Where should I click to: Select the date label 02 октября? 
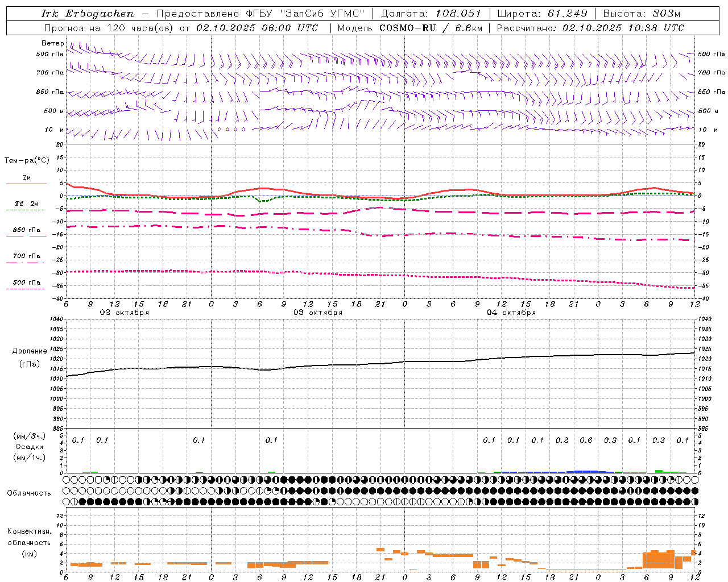tap(125, 313)
